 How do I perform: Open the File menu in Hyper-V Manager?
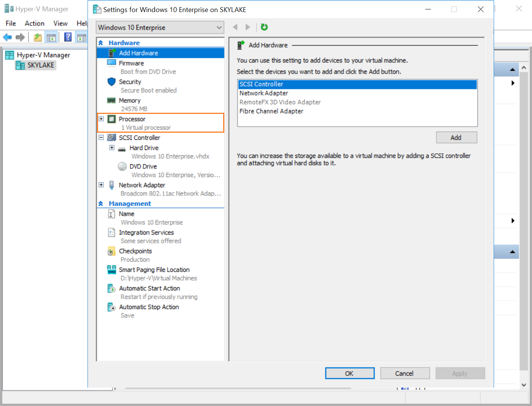pos(11,23)
